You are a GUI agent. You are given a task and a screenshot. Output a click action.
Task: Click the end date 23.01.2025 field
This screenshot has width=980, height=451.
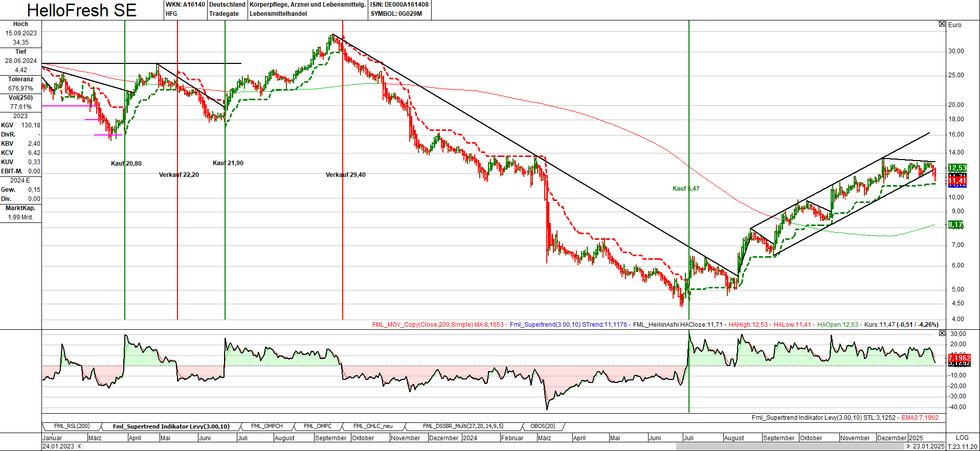[x=928, y=446]
